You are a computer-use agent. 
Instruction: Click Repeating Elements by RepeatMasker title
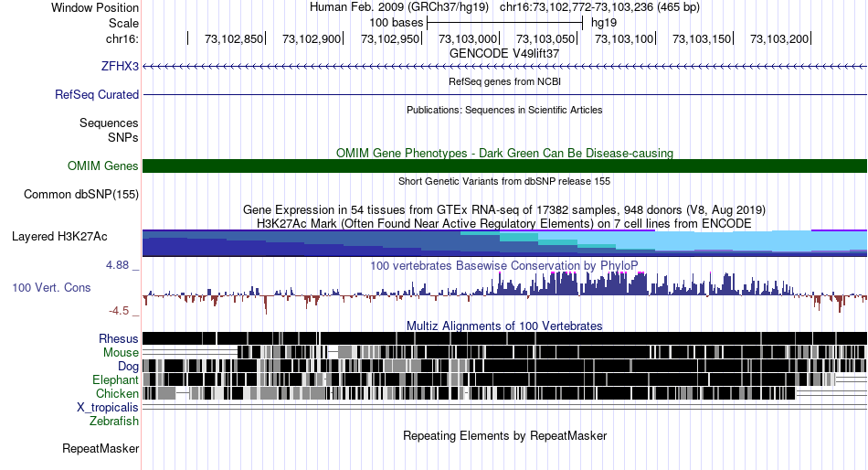pyautogui.click(x=504, y=435)
